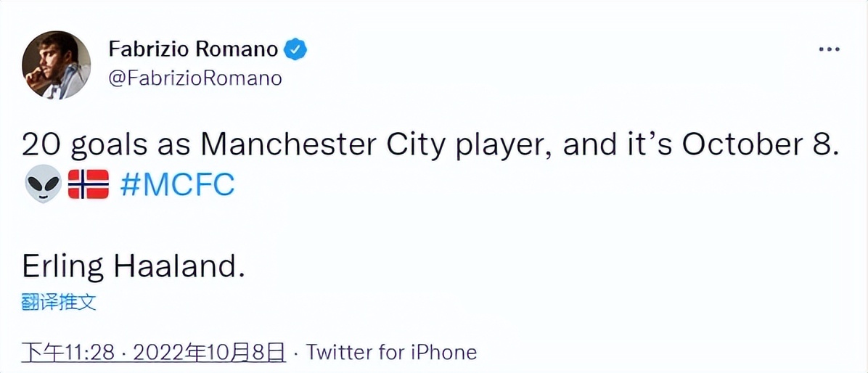Open the three-dot more options menu
Screen dimensions: 868x373
tap(829, 49)
